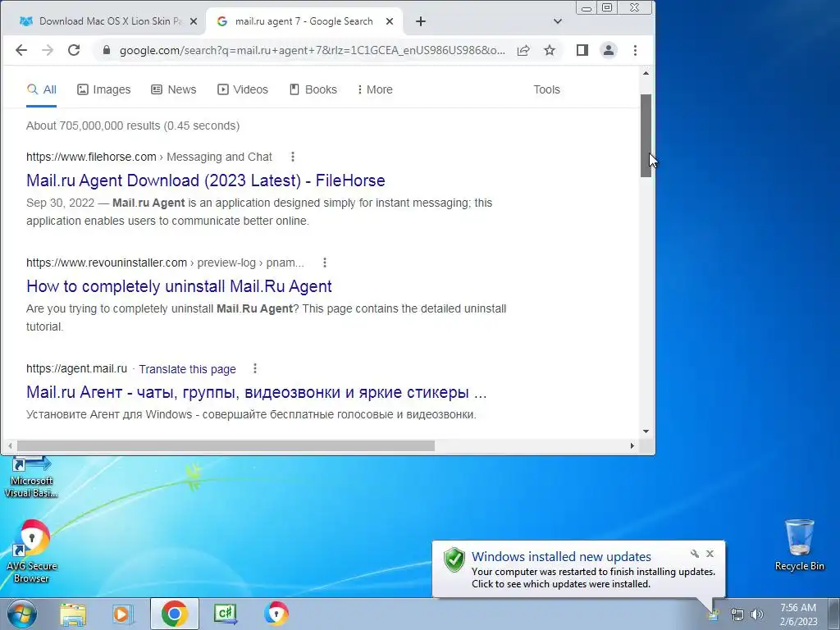Switch to Images search results
Viewport: 840px width, 630px height.
click(104, 89)
